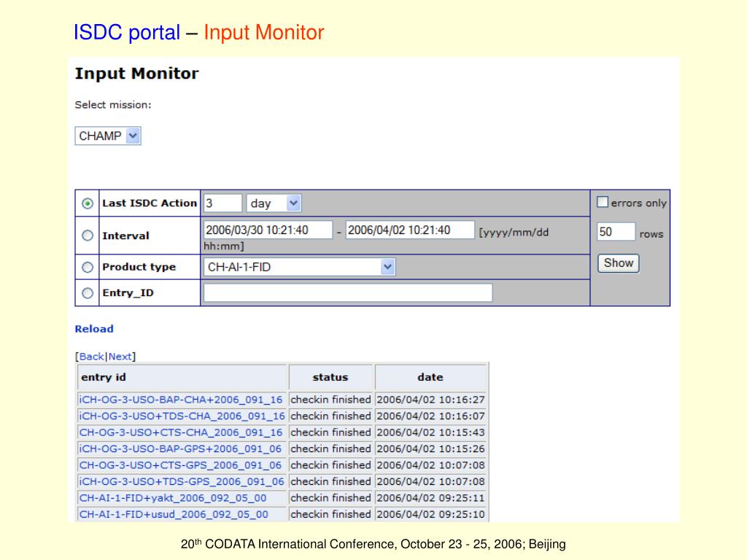This screenshot has height=560, width=747.
Task: Open entry CH-OG-3-USO+CTS-GPS_2006_091_06
Action: pos(181,465)
